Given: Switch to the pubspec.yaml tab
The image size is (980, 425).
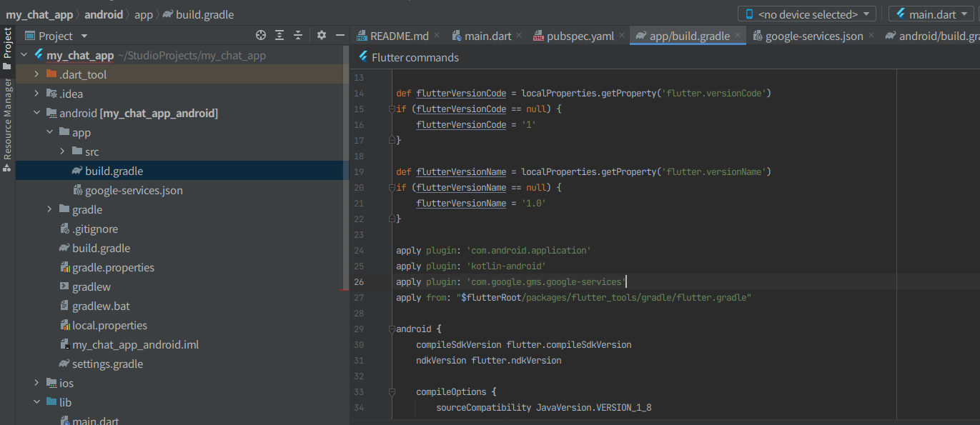Looking at the screenshot, I should coord(580,36).
